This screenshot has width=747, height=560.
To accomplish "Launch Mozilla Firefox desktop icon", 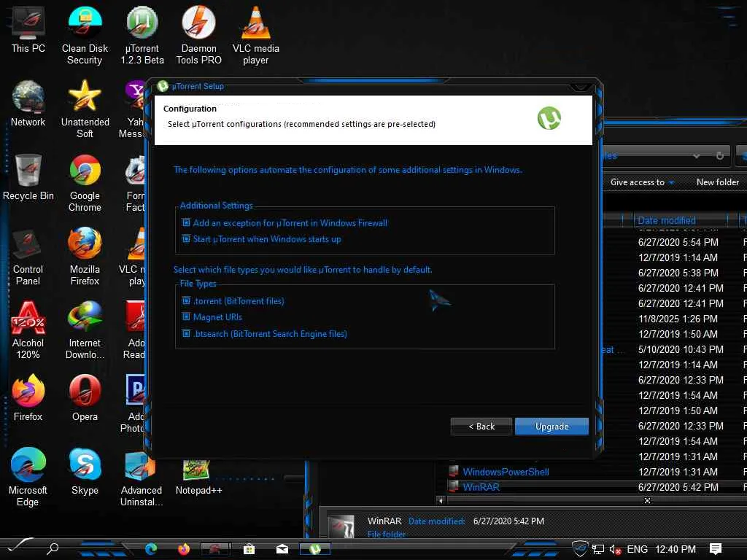I will (x=85, y=257).
